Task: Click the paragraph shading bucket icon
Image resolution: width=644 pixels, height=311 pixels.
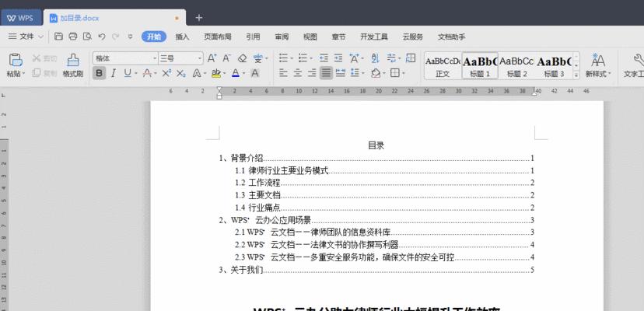Action: pyautogui.click(x=376, y=73)
